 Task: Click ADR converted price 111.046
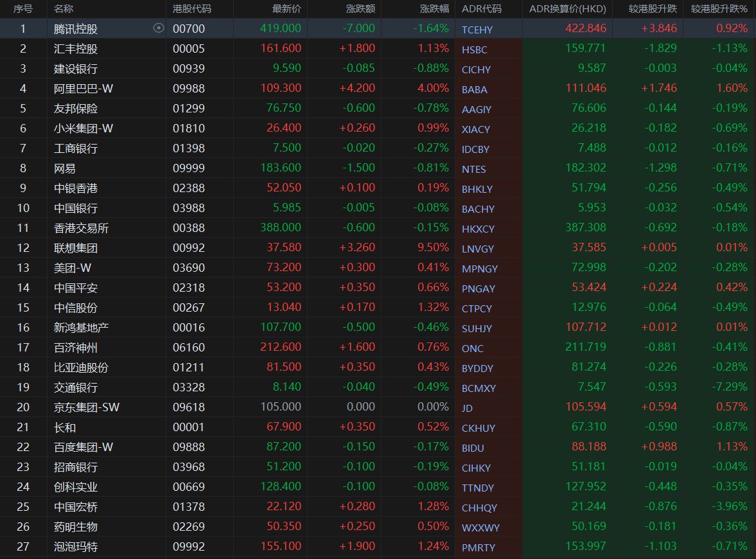pyautogui.click(x=586, y=88)
